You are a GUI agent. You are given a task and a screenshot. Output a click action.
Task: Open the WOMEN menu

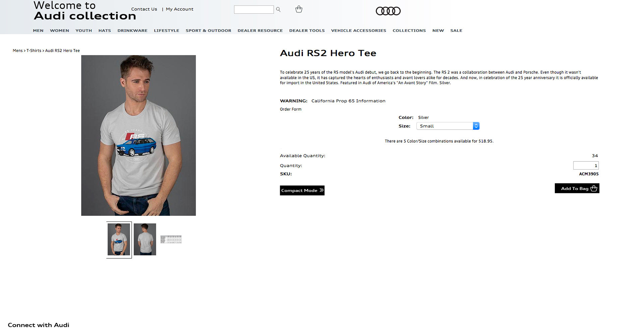59,31
